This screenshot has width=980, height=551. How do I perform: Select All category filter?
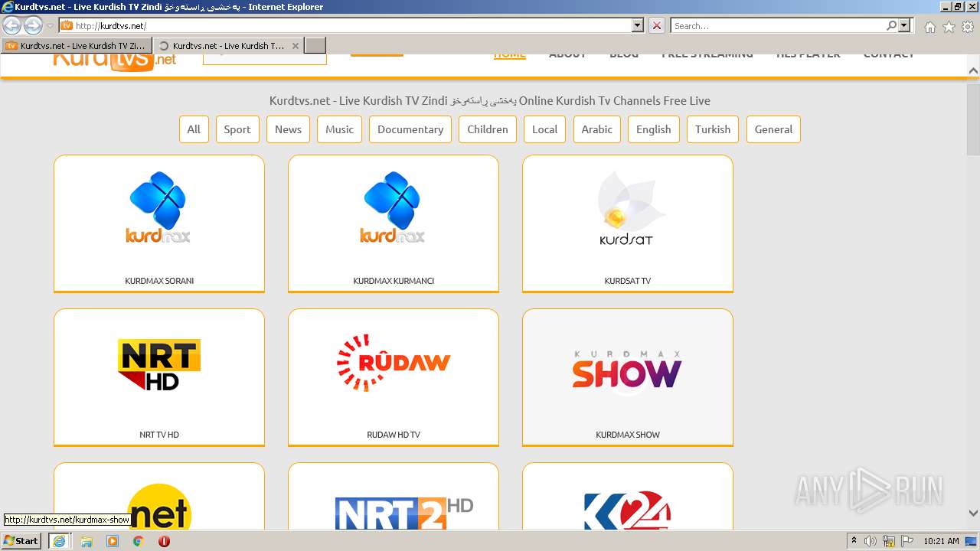tap(194, 129)
